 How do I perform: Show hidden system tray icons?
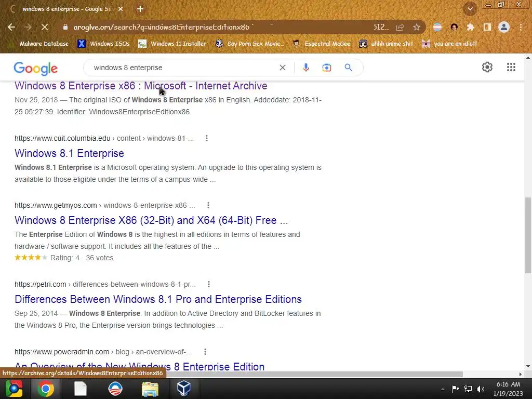click(443, 389)
